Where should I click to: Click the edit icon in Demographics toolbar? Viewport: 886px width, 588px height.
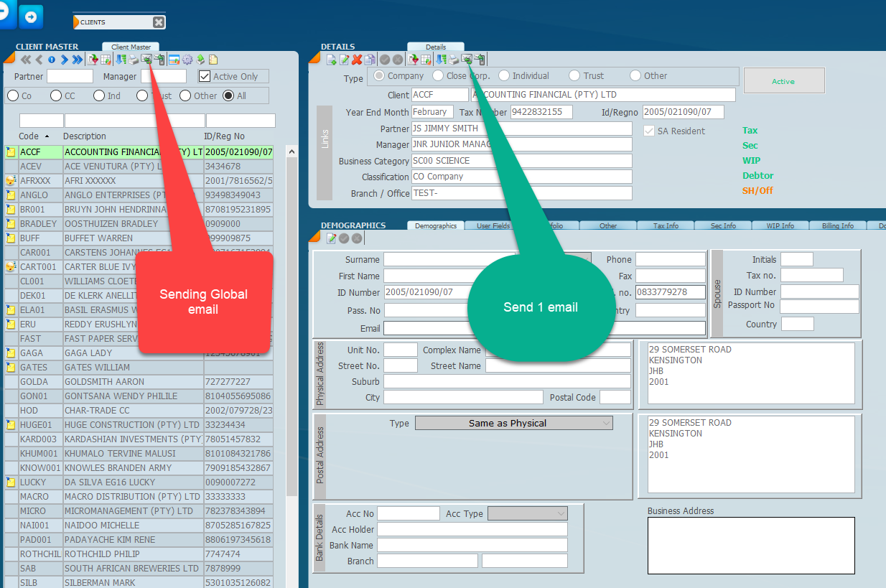(x=331, y=238)
